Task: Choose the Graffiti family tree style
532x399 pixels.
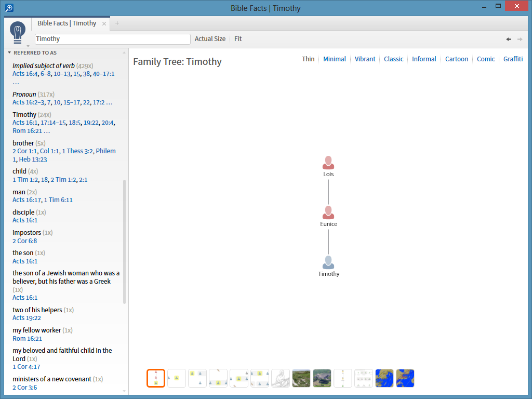Action: pyautogui.click(x=513, y=59)
